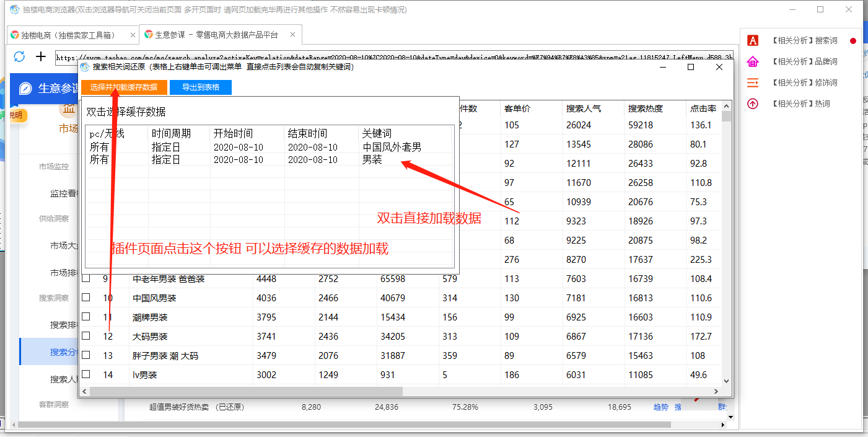Select cached row with keyword 男装
868x437 pixels.
[372, 159]
